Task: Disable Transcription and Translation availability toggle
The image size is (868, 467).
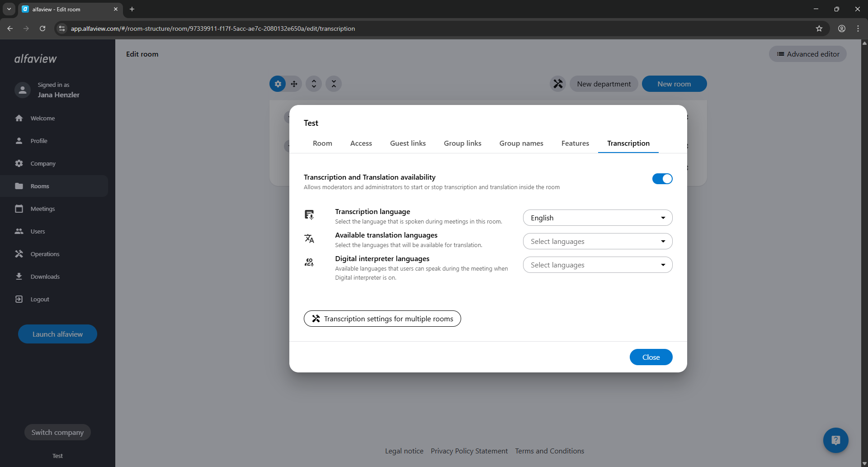Action: (x=662, y=179)
